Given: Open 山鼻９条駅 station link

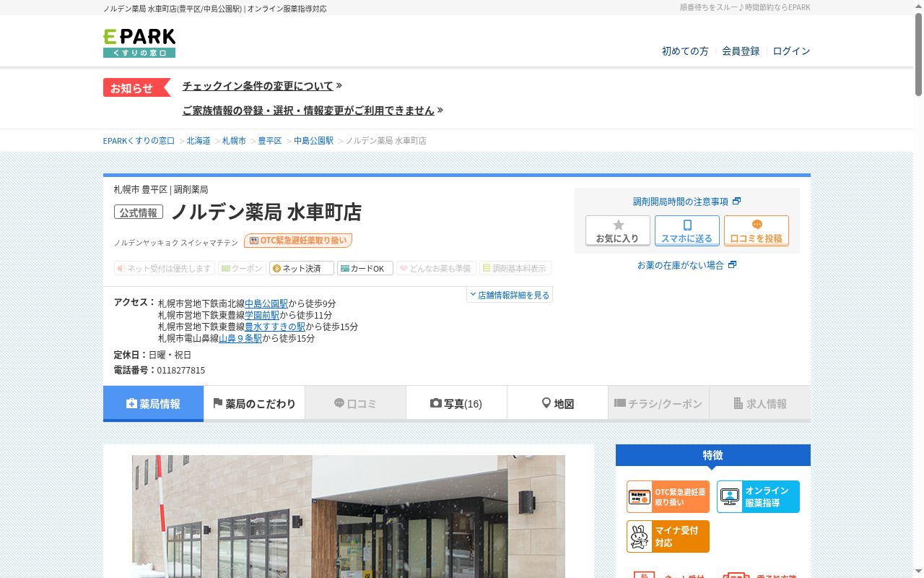Looking at the screenshot, I should (x=240, y=338).
